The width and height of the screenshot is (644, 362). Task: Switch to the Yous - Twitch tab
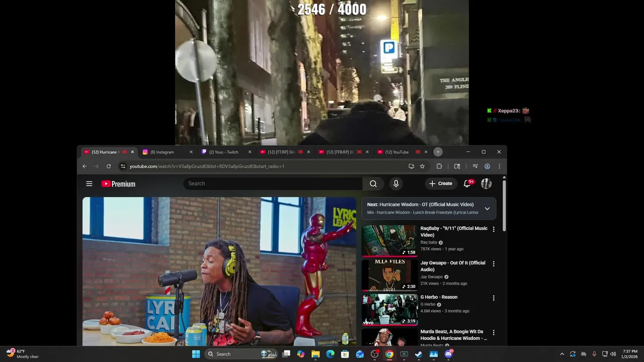pyautogui.click(x=223, y=152)
